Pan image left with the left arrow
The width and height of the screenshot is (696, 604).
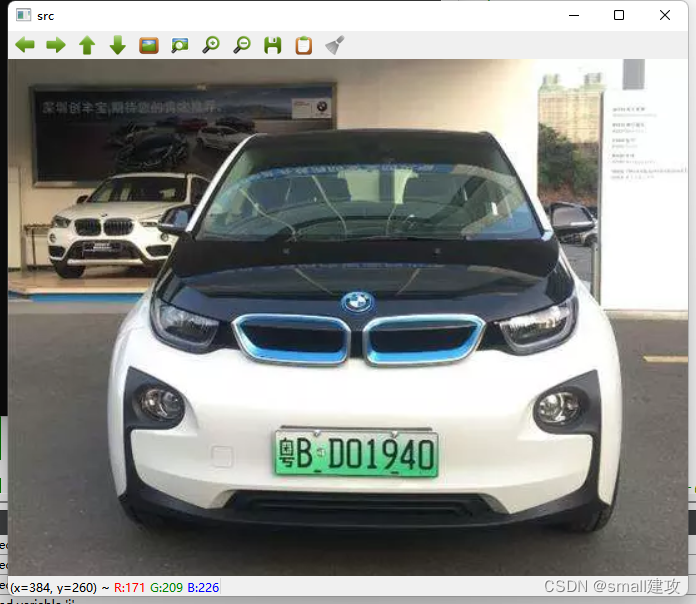[25, 45]
